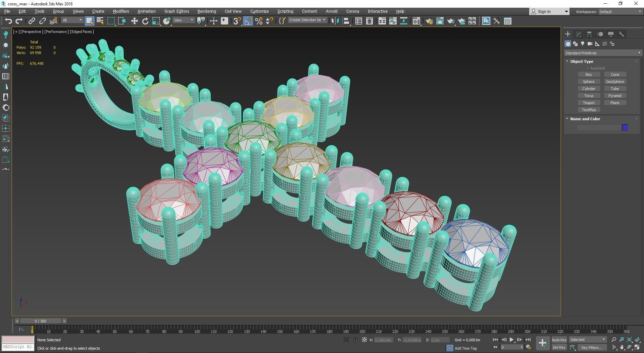Screen dimensions: 644x353
Task: Show the Cameras creation category
Action: (x=590, y=44)
